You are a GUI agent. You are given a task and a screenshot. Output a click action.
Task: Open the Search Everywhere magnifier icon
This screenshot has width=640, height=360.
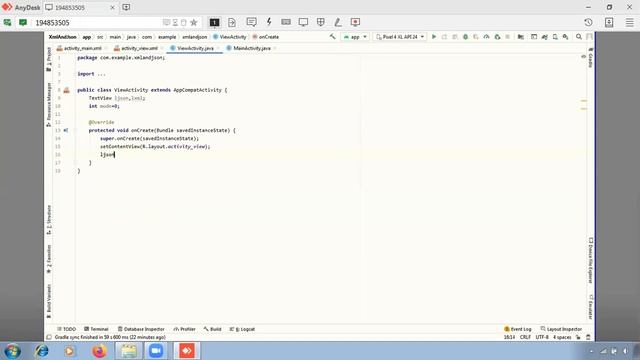579,37
